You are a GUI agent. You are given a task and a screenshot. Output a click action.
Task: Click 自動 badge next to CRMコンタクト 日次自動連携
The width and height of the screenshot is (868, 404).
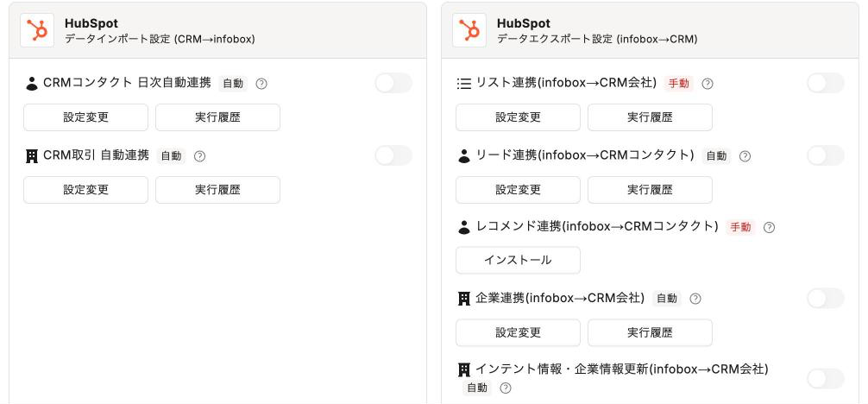tap(232, 84)
